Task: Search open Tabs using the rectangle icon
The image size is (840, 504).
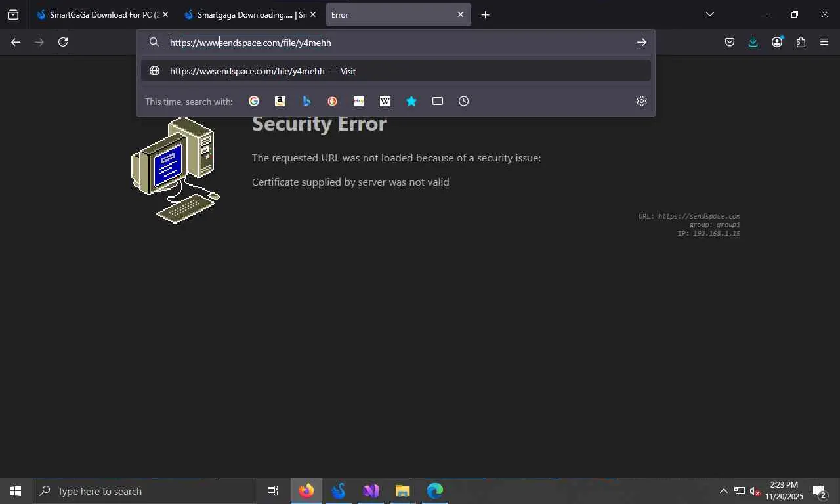Action: point(438,101)
